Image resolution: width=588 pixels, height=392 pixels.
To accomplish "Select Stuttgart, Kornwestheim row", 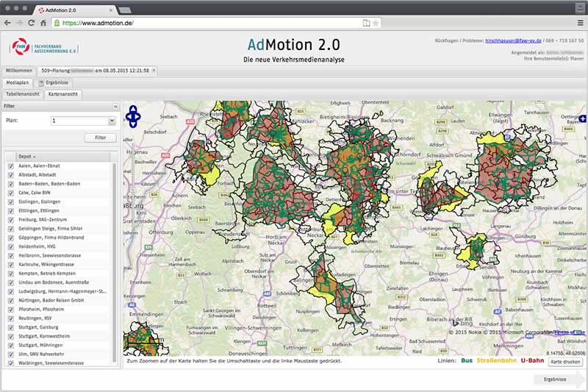I will 59,337.
